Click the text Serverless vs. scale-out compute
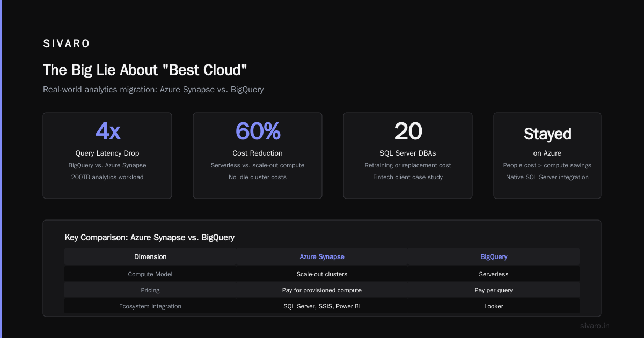Viewport: 644px width, 338px height. coord(258,165)
